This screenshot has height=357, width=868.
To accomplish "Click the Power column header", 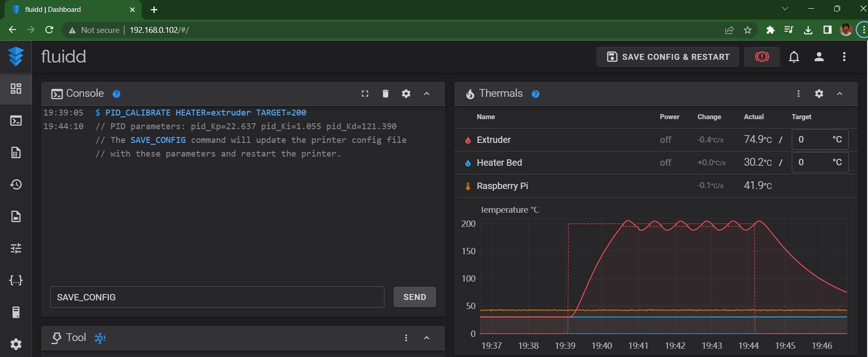I will (669, 117).
